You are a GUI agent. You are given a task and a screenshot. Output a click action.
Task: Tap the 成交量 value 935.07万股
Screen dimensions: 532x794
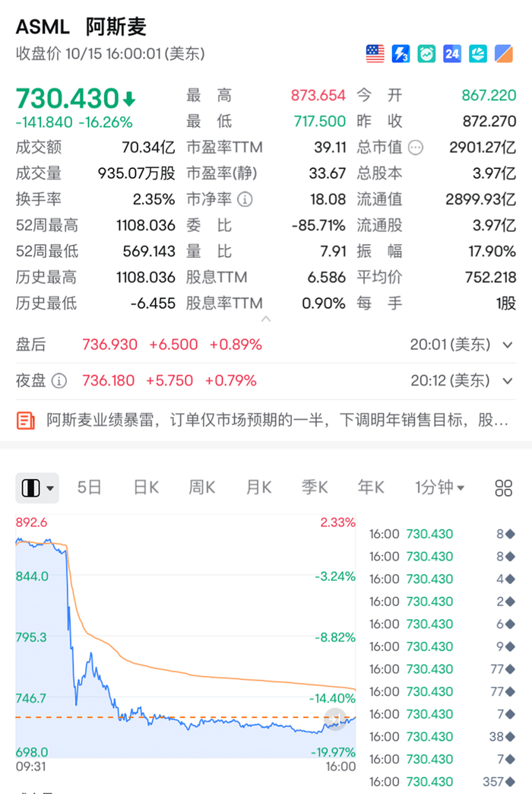coord(136,173)
